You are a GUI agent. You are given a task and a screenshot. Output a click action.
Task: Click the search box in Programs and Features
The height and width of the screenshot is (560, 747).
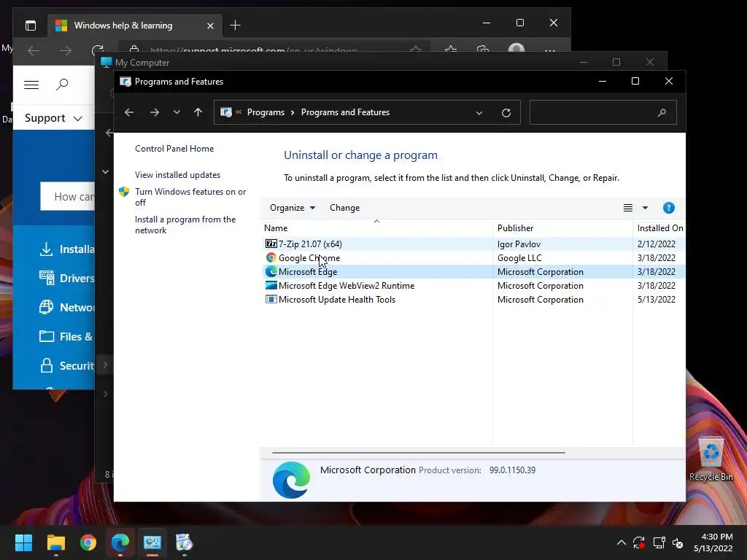[603, 112]
